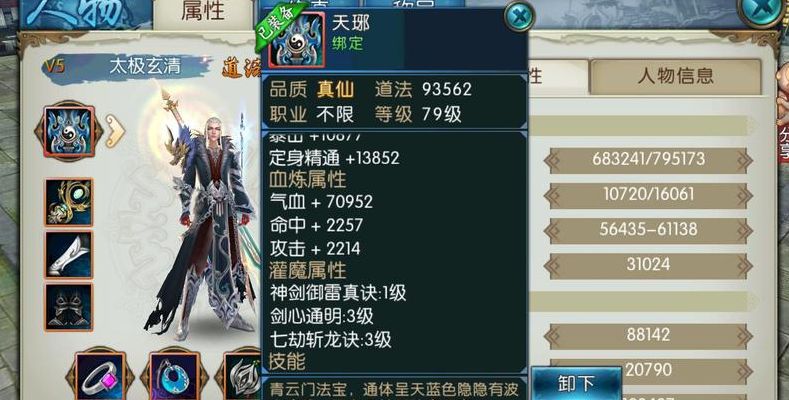Open the 人物信息 tab
This screenshot has width=789, height=400.
[x=675, y=76]
